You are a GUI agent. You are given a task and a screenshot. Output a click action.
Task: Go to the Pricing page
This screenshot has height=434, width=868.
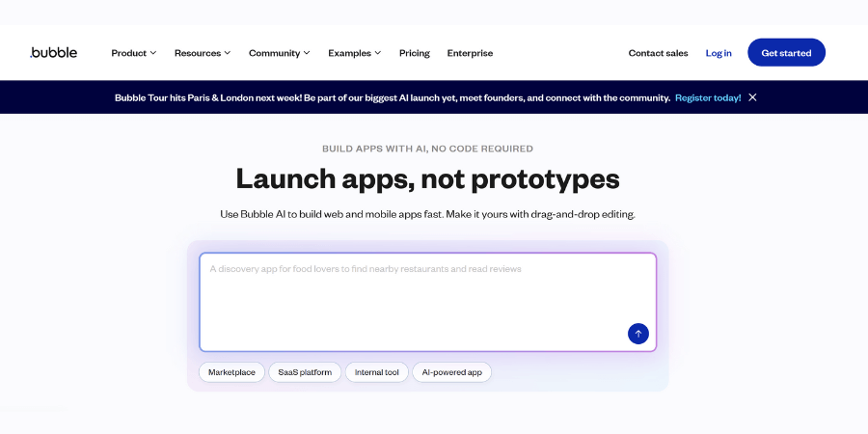coord(414,53)
